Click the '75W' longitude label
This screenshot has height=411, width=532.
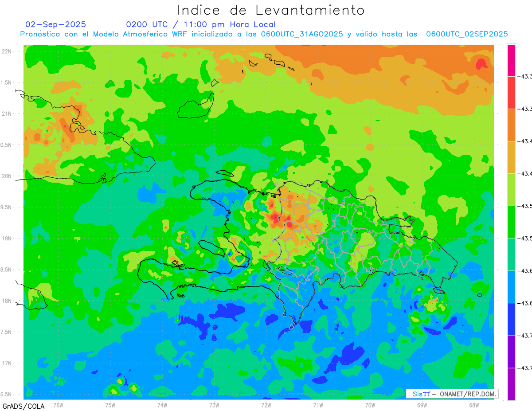click(110, 405)
